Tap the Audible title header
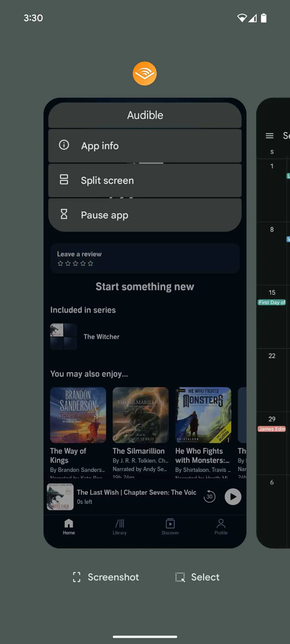This screenshot has height=644, width=290. [145, 115]
